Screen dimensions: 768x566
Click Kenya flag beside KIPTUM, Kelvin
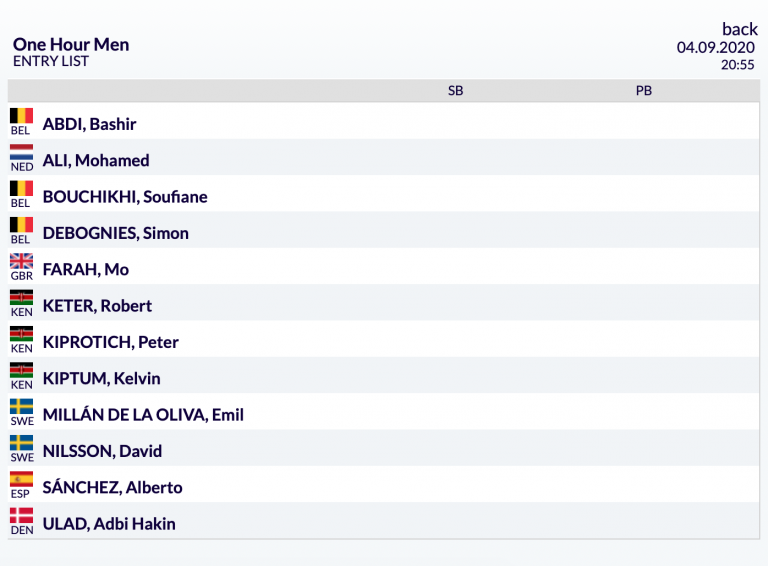click(x=21, y=370)
